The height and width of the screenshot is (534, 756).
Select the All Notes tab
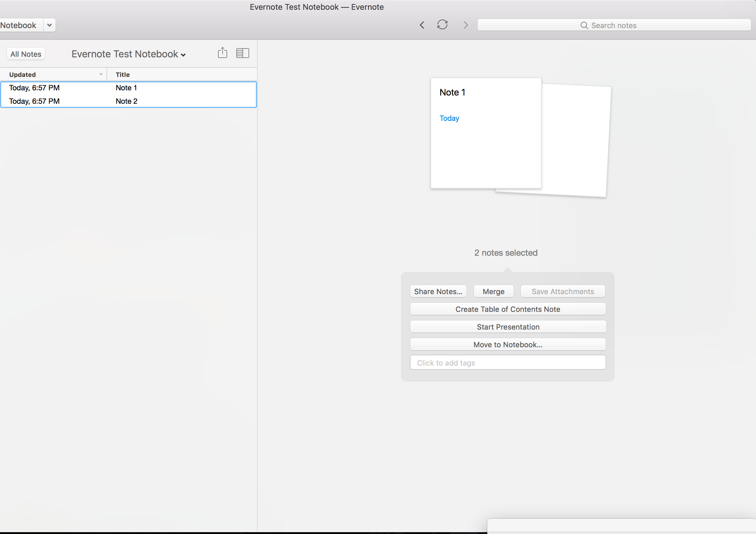tap(25, 54)
